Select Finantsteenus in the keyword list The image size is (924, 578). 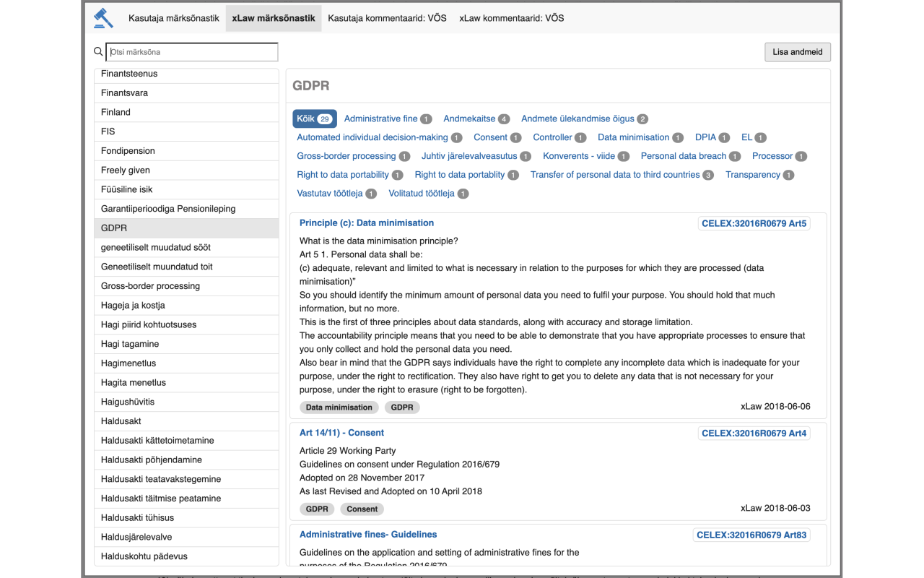(x=186, y=74)
